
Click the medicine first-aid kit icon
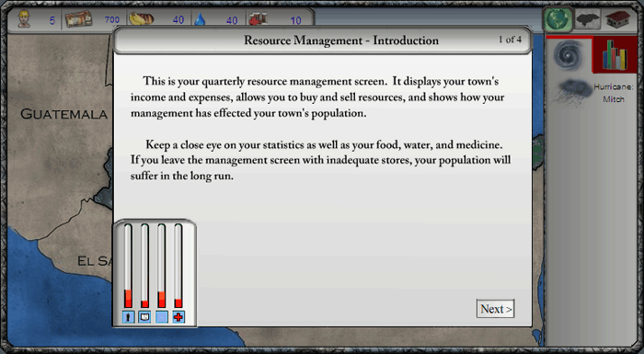pyautogui.click(x=258, y=19)
